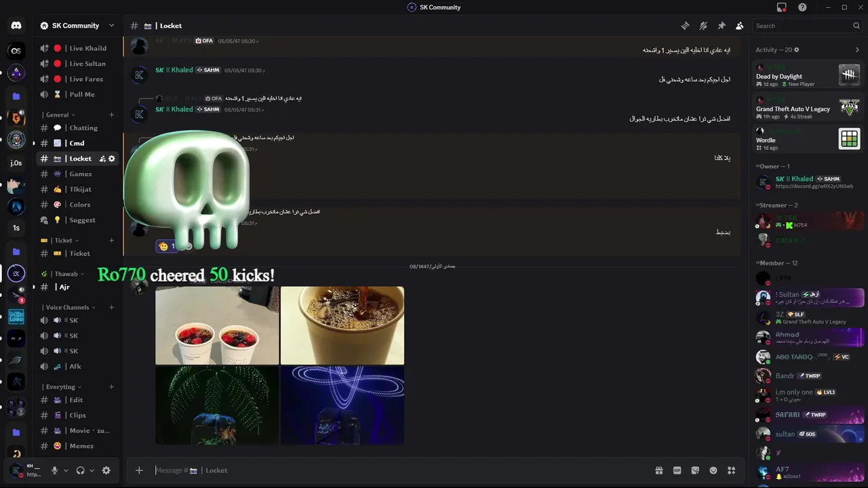Open the inbox icon in title bar
Image resolution: width=868 pixels, height=488 pixels.
coord(782,7)
